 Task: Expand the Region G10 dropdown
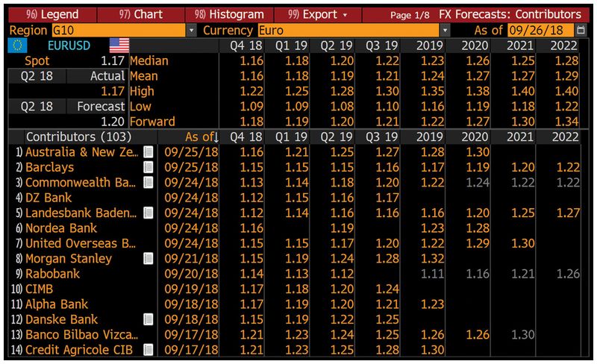tap(191, 30)
